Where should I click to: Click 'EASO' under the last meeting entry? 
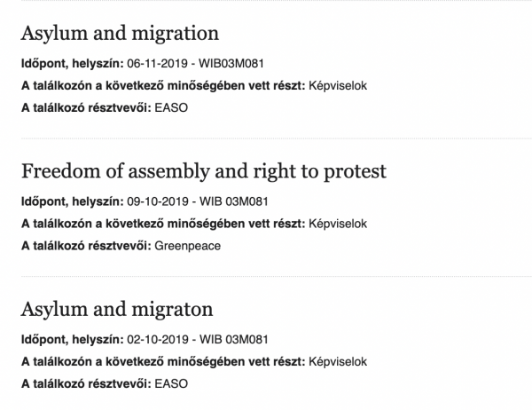pyautogui.click(x=171, y=384)
